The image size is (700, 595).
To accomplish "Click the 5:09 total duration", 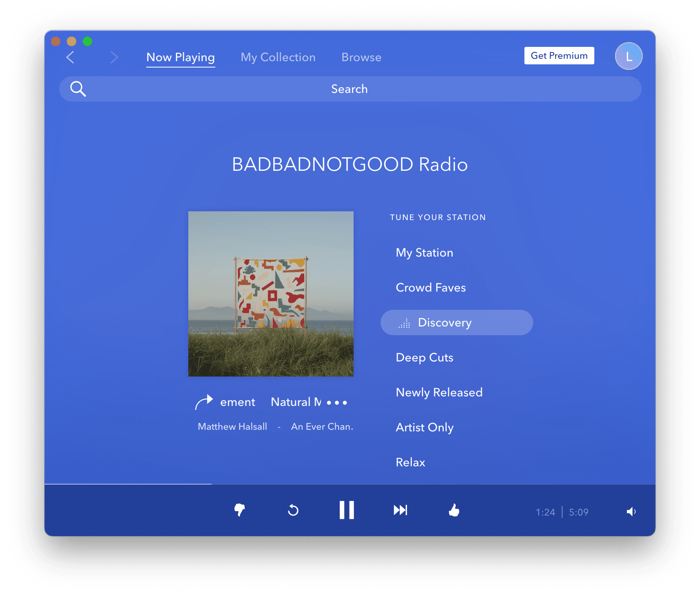I will tap(579, 512).
